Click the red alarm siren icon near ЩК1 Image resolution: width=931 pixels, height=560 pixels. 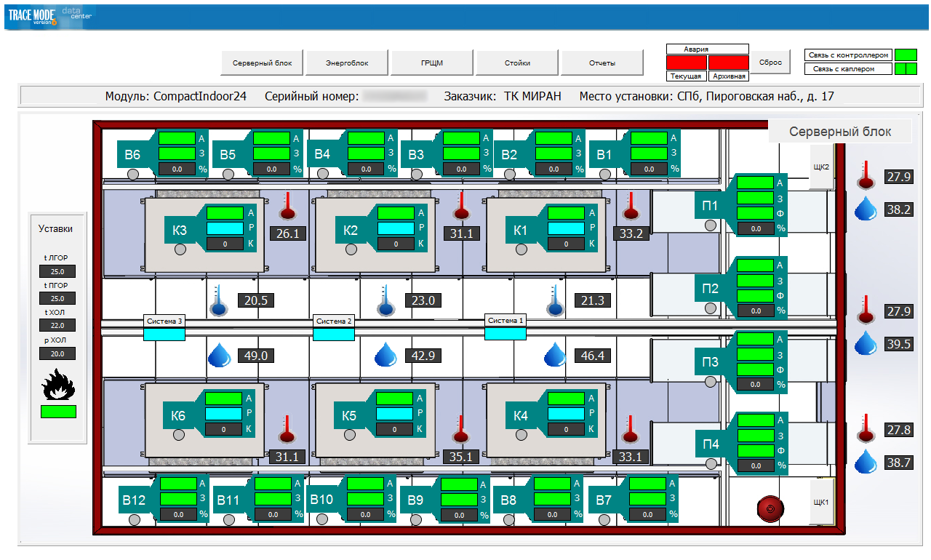tap(767, 507)
